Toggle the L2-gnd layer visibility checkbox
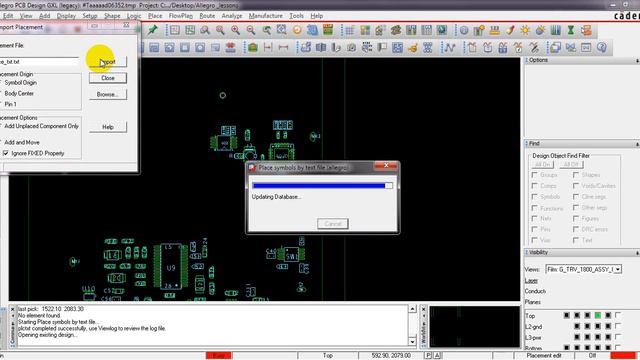Viewport: 640px width, 360px height. pyautogui.click(x=618, y=326)
